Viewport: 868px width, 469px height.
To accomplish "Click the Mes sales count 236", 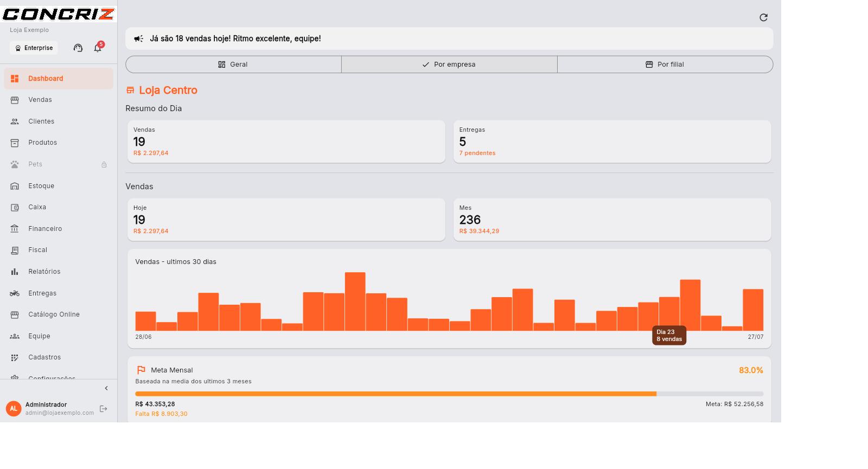I will [x=470, y=220].
